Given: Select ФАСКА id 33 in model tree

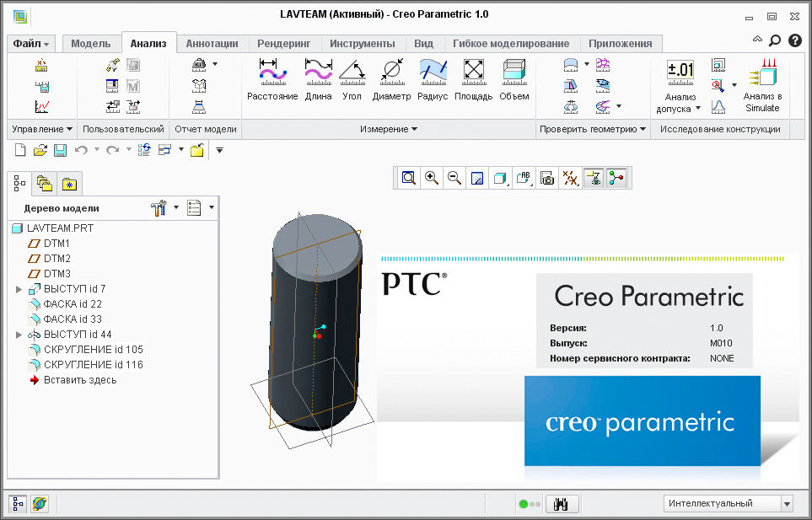Looking at the screenshot, I should click(65, 319).
